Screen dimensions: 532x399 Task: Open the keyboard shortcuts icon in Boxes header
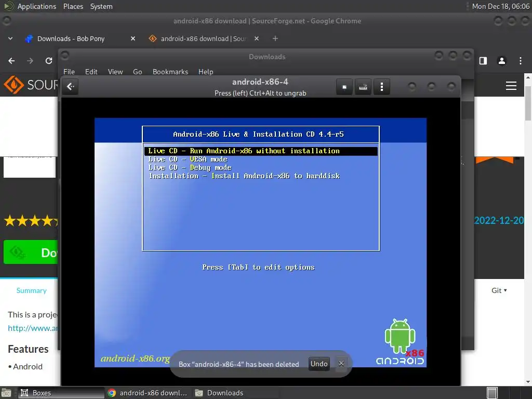point(363,87)
